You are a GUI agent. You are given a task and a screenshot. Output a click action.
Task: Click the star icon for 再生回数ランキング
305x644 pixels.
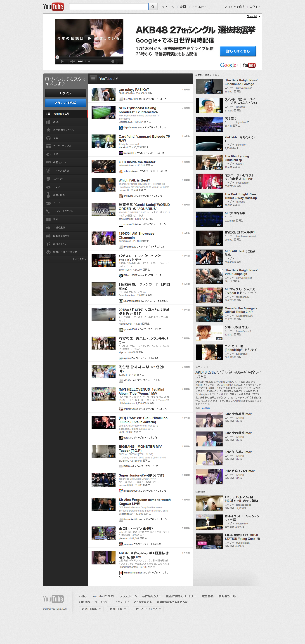pyautogui.click(x=48, y=130)
